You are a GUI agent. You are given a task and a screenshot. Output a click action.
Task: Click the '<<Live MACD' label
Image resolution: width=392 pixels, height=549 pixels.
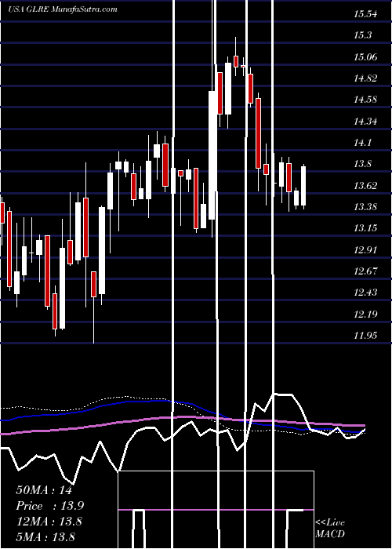coord(330,528)
